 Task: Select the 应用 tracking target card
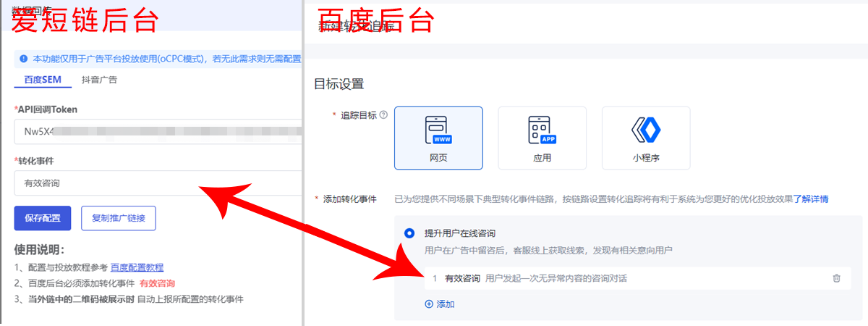coord(542,138)
